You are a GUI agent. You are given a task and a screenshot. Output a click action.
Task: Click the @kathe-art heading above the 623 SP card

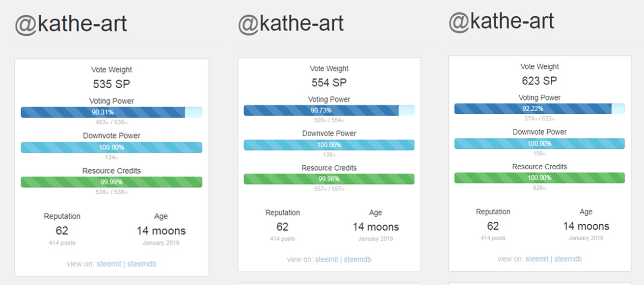[501, 21]
